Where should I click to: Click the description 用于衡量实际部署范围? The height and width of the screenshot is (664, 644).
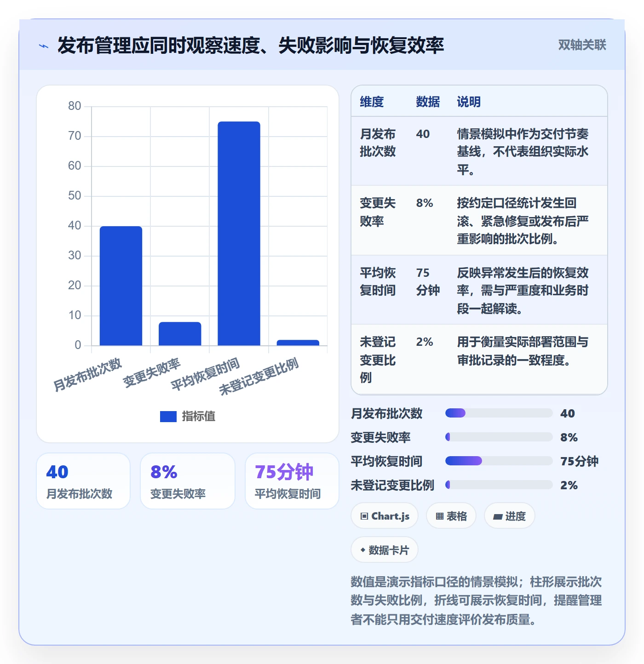pyautogui.click(x=523, y=351)
